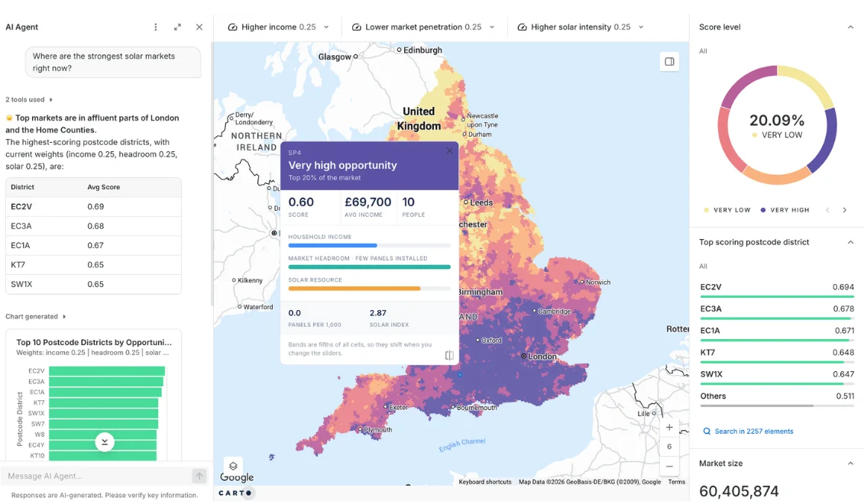Click Search in 2257 elements
This screenshot has width=864, height=504.
pos(749,431)
